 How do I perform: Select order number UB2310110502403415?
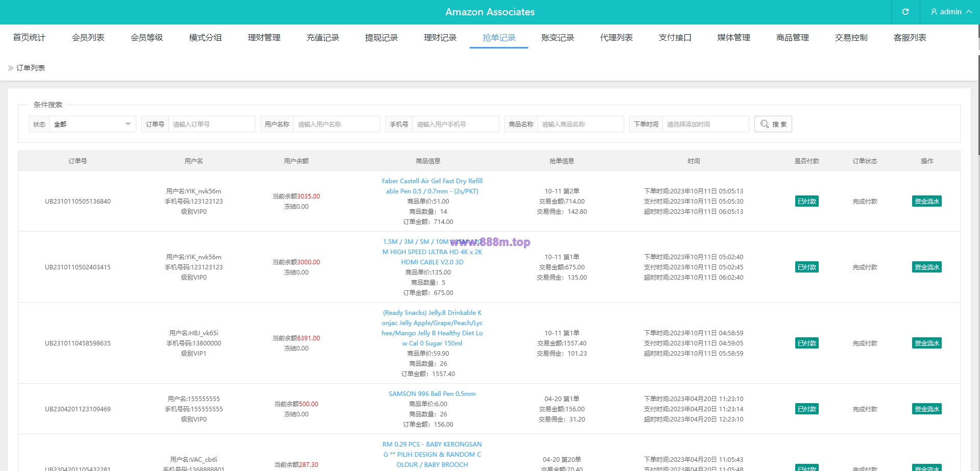[78, 267]
